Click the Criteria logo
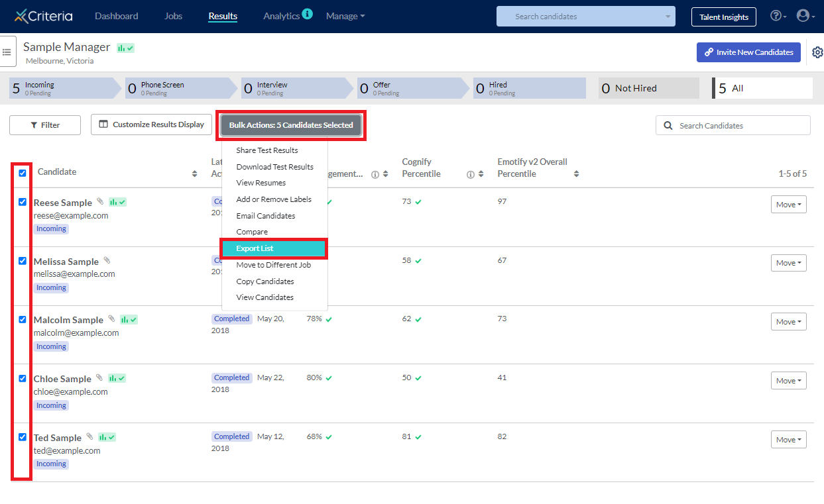The image size is (824, 504). click(44, 16)
